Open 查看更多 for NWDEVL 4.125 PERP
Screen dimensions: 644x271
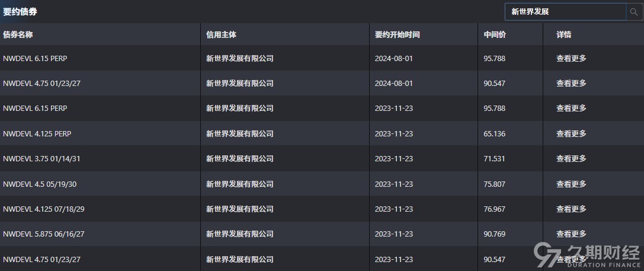571,133
